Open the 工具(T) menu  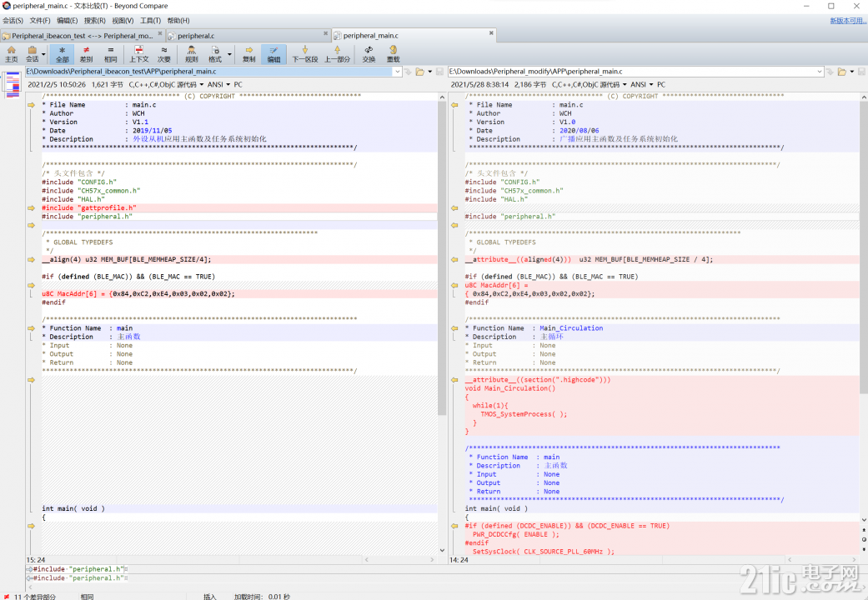coord(150,21)
